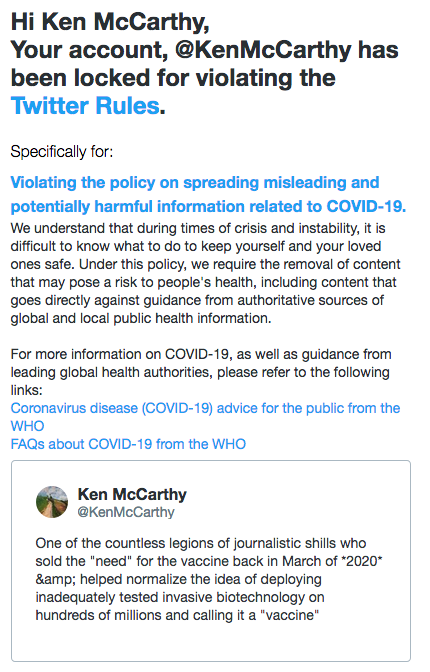Open FAQs about COVID-19 from the WHO
Screen dimensions: 430x672
pyautogui.click(x=128, y=444)
